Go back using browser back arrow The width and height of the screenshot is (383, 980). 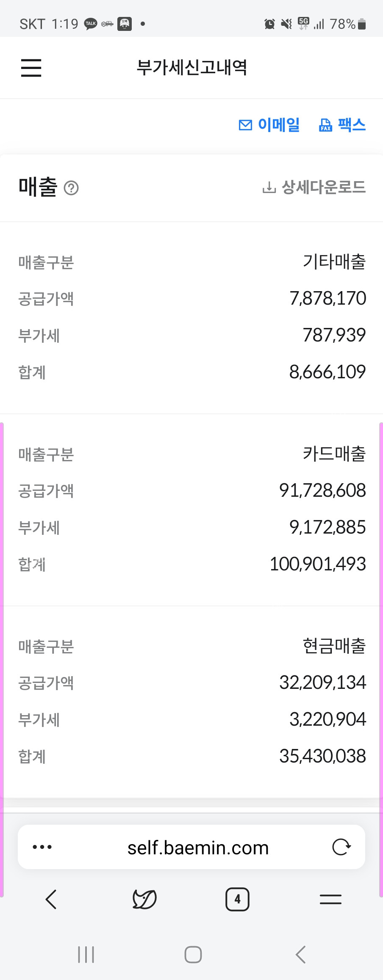point(51,899)
